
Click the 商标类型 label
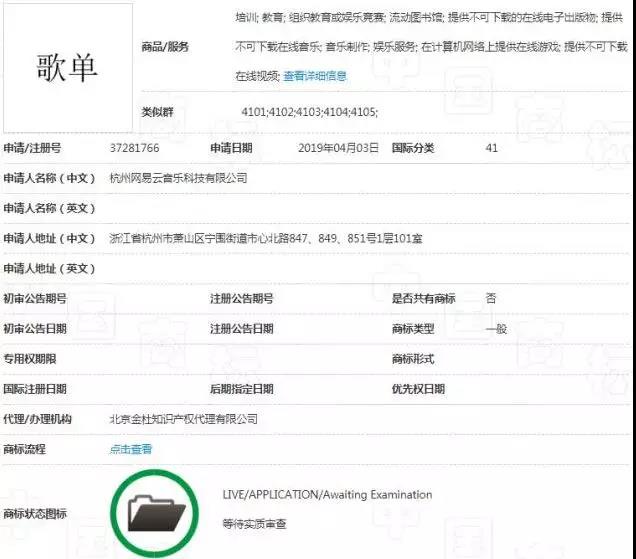413,329
